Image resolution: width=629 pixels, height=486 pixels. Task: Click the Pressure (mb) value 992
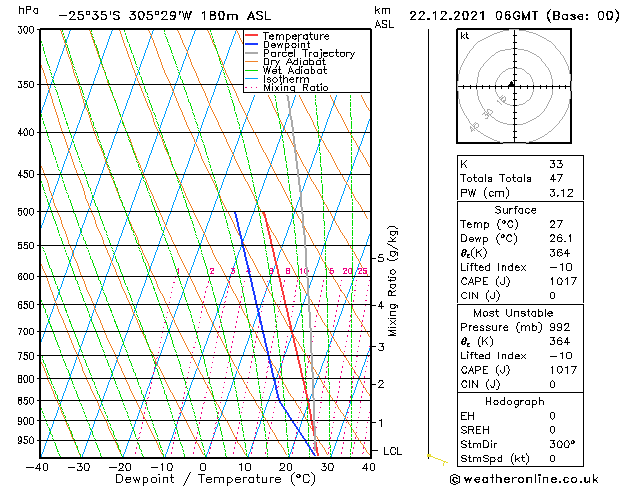[560, 327]
